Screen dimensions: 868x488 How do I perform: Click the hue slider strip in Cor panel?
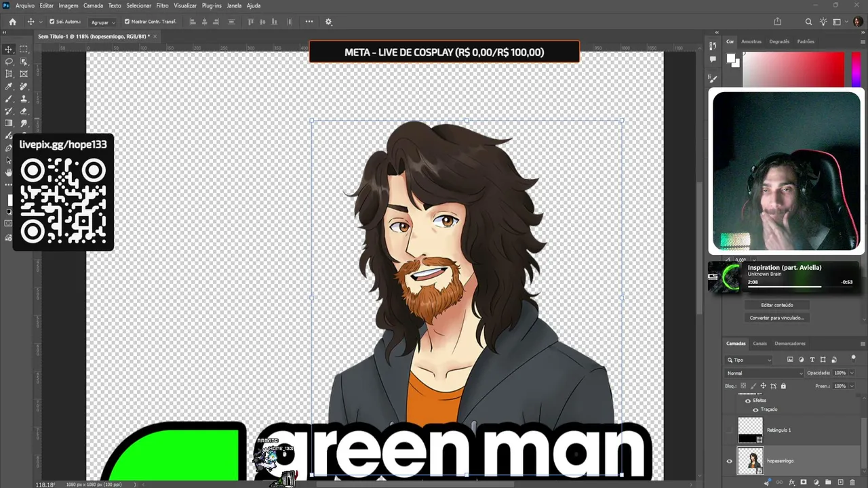point(856,68)
